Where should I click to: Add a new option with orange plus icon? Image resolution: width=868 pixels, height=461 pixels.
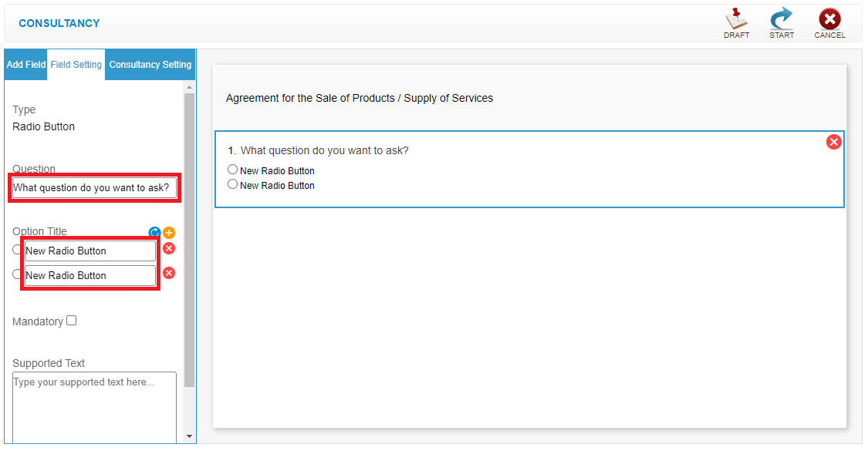tap(169, 233)
